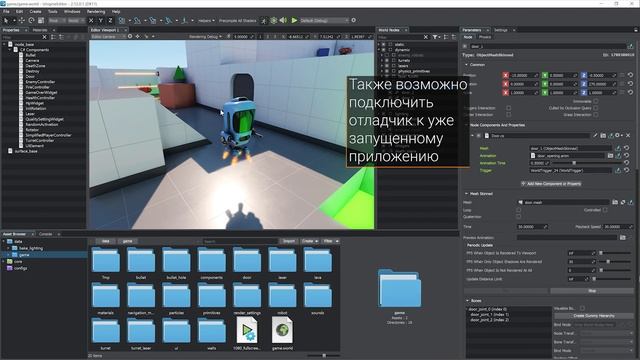Clear the Properties panel filter with X
Viewport: 640px width, 360px height.
tap(44, 37)
